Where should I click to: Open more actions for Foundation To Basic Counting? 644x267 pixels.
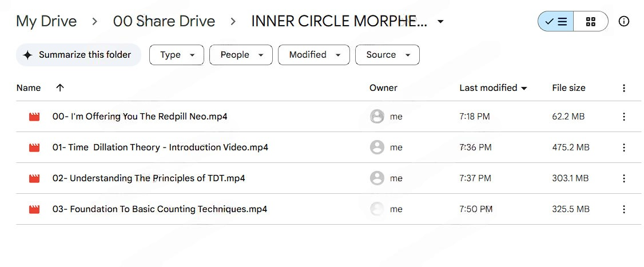[624, 209]
